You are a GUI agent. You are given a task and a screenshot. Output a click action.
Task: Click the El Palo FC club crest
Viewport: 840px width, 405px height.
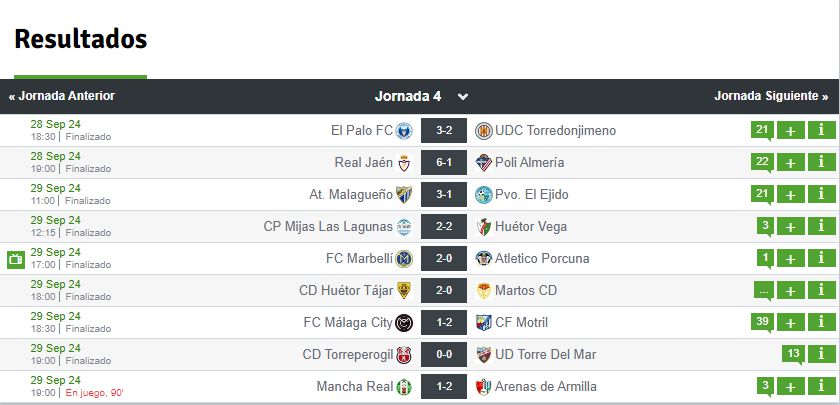404,131
